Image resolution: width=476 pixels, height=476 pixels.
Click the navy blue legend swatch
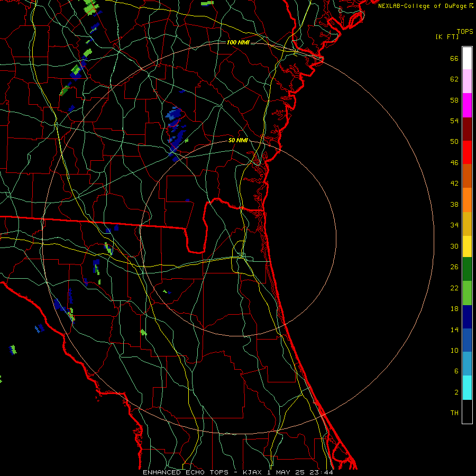tap(467, 317)
